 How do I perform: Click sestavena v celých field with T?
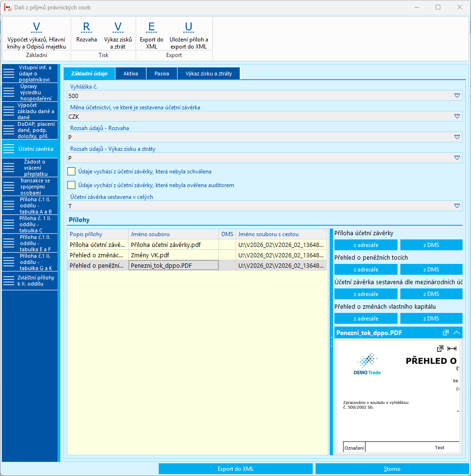(x=265, y=206)
